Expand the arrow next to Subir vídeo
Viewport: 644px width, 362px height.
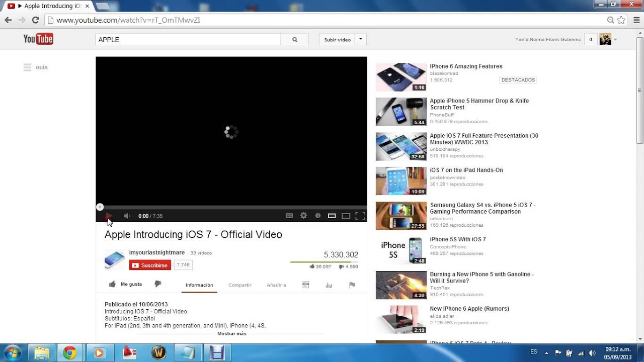(360, 39)
